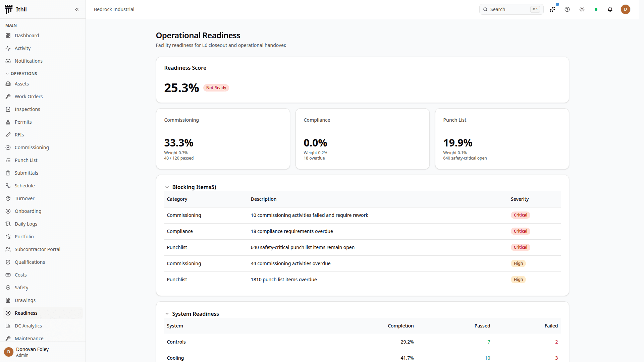Click the RFIs pencil icon in the sidebar

pos(8,135)
